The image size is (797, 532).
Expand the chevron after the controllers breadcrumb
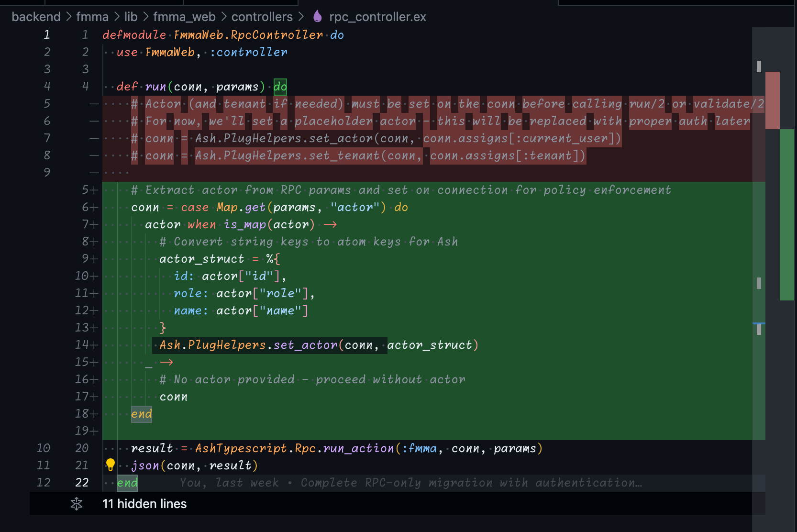click(301, 17)
